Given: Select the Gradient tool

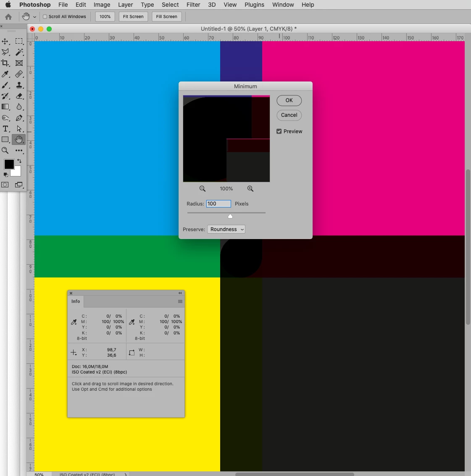Looking at the screenshot, I should [5, 107].
